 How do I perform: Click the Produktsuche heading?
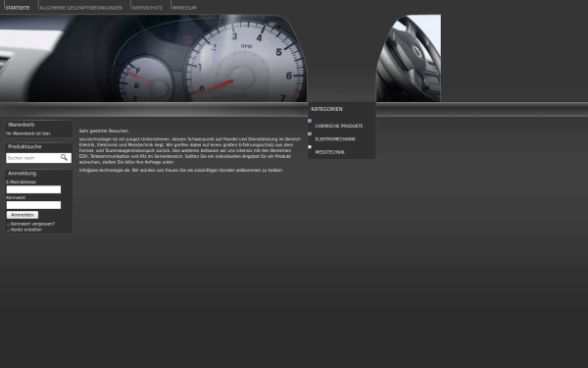[x=24, y=147]
